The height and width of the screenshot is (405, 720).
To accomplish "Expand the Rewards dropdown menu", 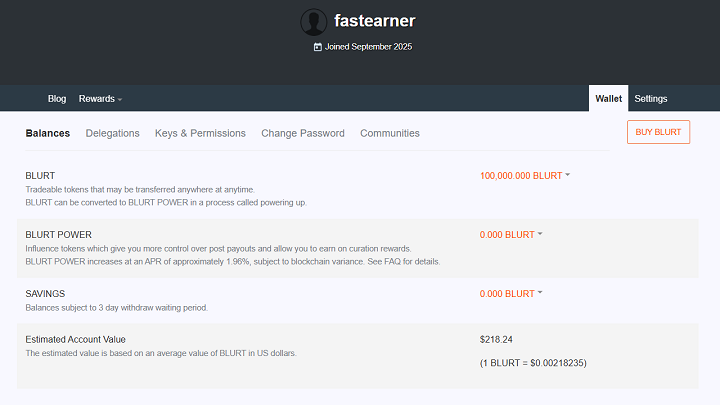I will pos(100,99).
